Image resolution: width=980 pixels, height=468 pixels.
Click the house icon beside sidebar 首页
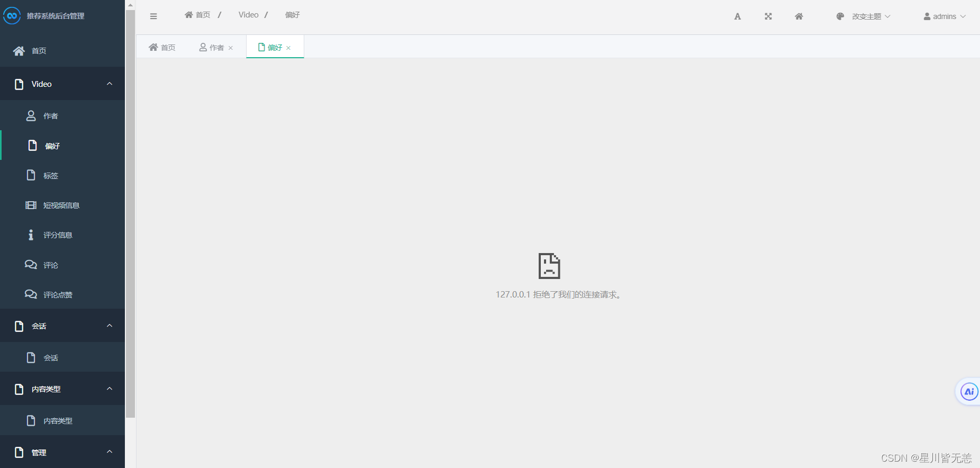pyautogui.click(x=19, y=51)
